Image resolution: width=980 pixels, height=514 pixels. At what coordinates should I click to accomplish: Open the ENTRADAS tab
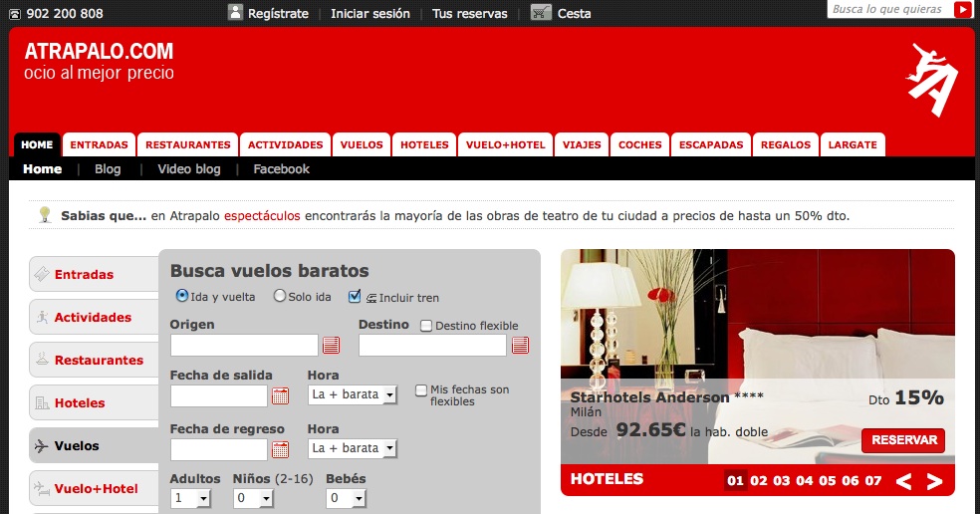coord(99,144)
